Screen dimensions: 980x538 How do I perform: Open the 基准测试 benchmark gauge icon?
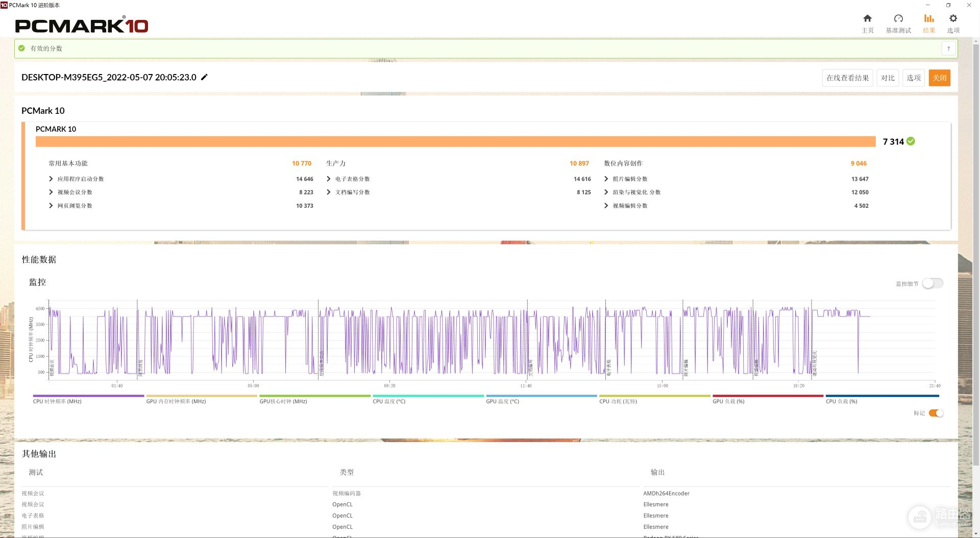point(898,19)
